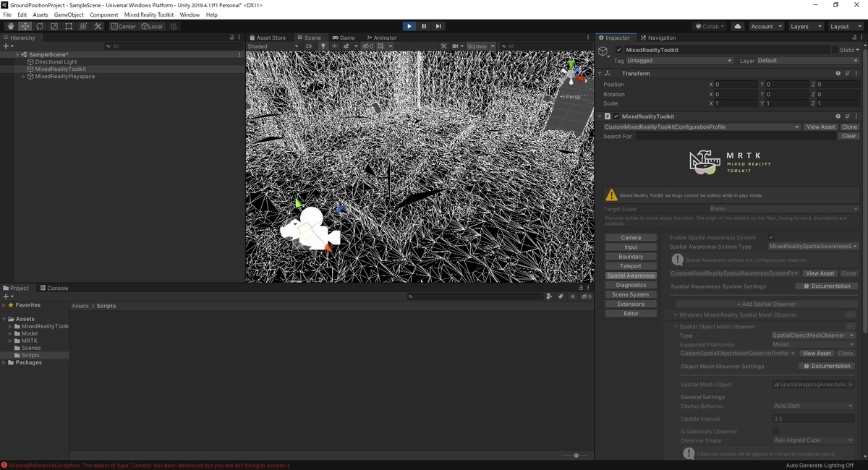Screen dimensions: 868x470
Task: Toggle Local handle rotation
Action: pos(152,26)
